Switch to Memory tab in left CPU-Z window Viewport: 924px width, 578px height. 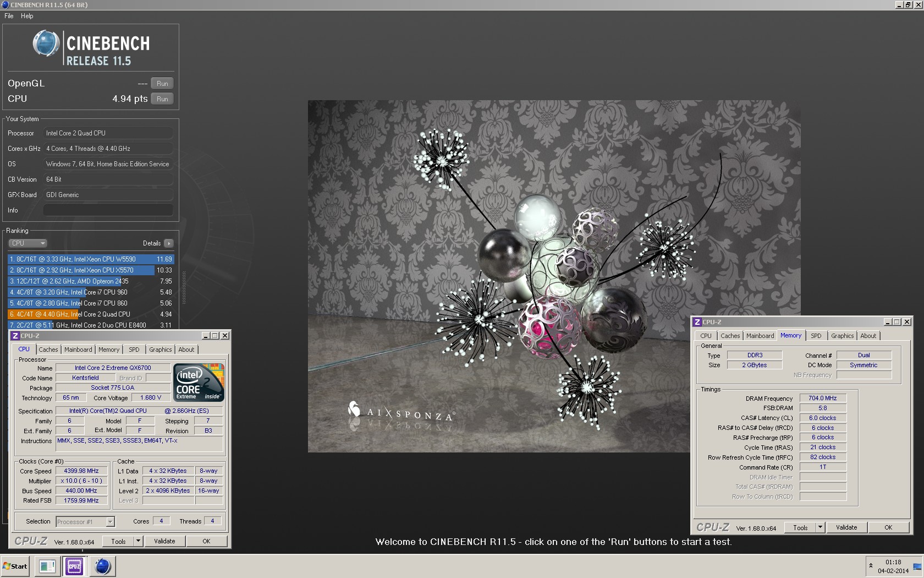[109, 350]
